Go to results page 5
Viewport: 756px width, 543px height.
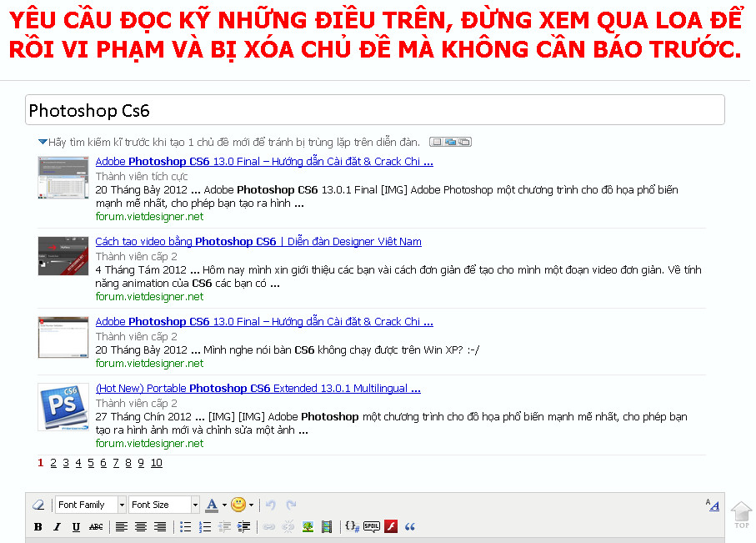click(91, 463)
